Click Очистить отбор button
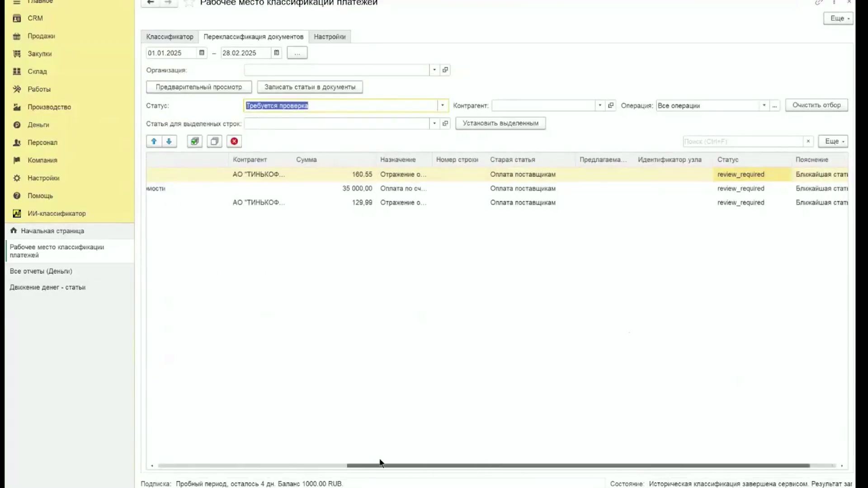Viewport: 868px width, 488px height. [x=816, y=105]
